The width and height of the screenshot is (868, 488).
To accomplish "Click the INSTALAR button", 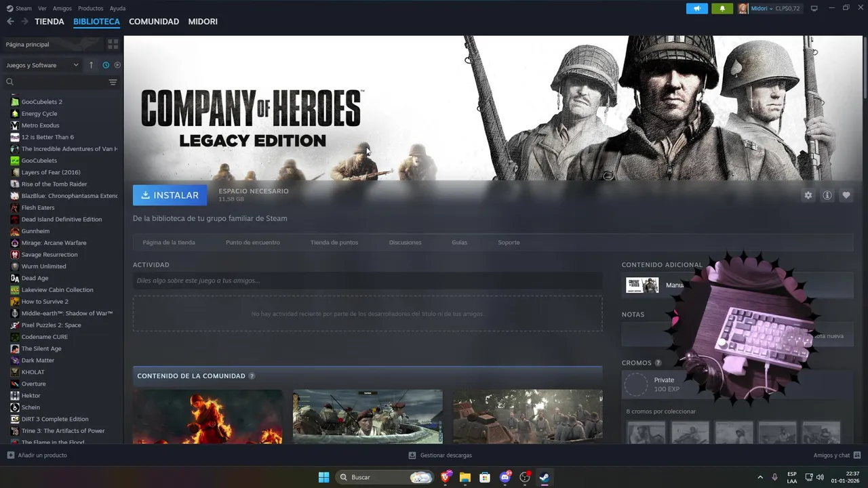I will 170,195.
